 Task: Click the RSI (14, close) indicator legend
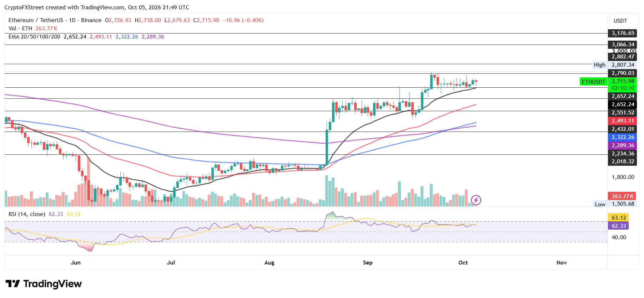[27, 214]
